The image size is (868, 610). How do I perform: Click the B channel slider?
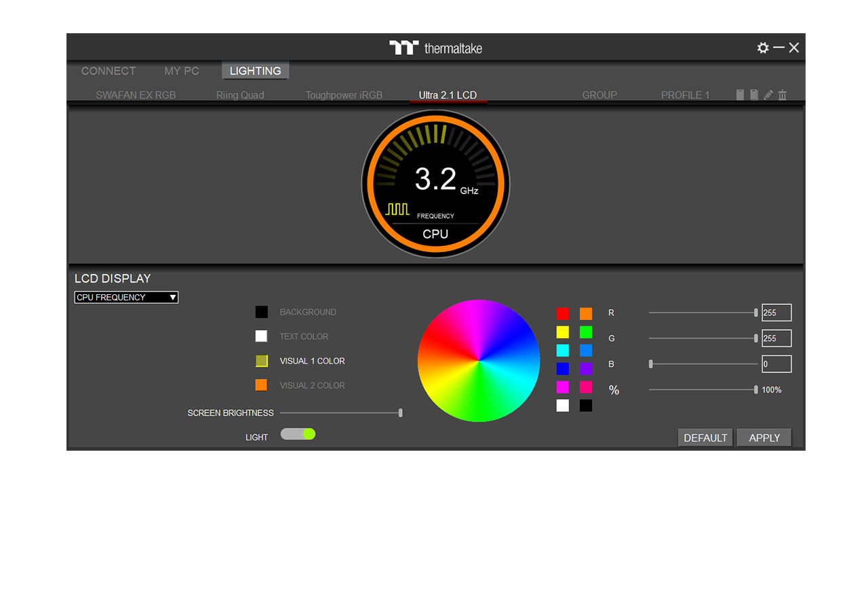[x=703, y=364]
